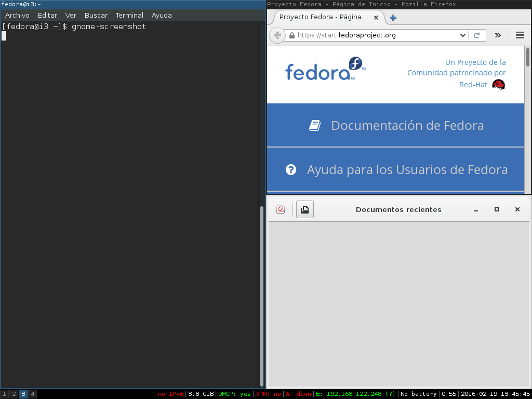This screenshot has width=532, height=399.
Task: Switch to i3 workspace 1
Action: tap(4, 394)
